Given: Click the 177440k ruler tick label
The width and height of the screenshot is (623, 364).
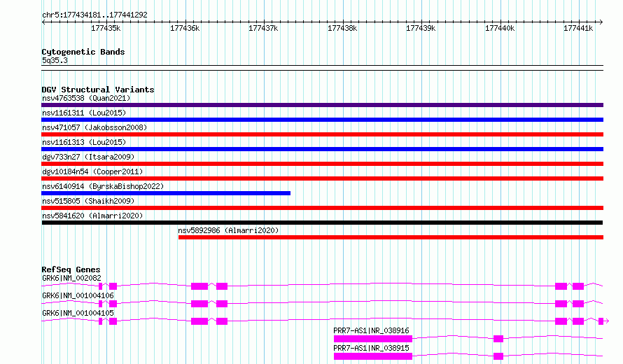Looking at the screenshot, I should tap(500, 28).
